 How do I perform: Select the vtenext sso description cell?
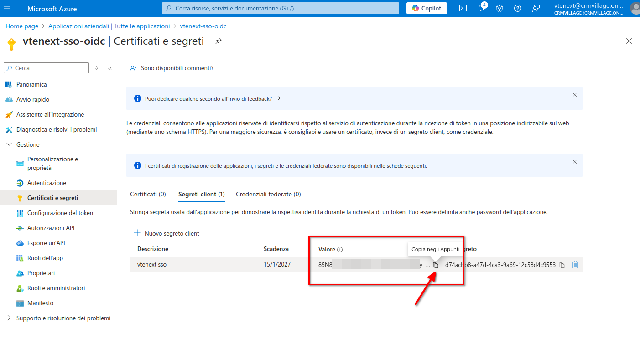tap(152, 264)
